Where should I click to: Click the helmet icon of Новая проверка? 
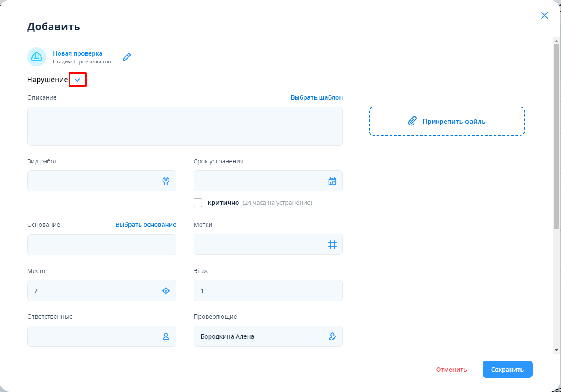click(37, 57)
